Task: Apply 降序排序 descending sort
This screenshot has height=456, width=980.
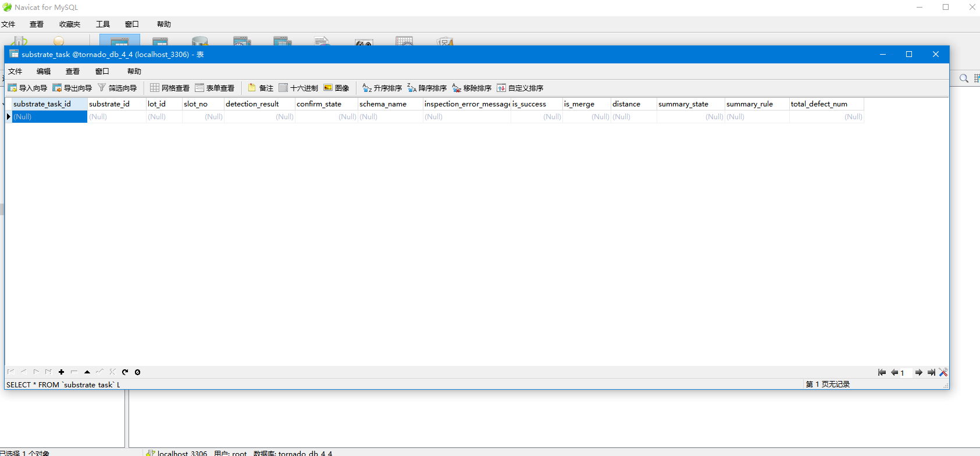Action: pyautogui.click(x=427, y=88)
